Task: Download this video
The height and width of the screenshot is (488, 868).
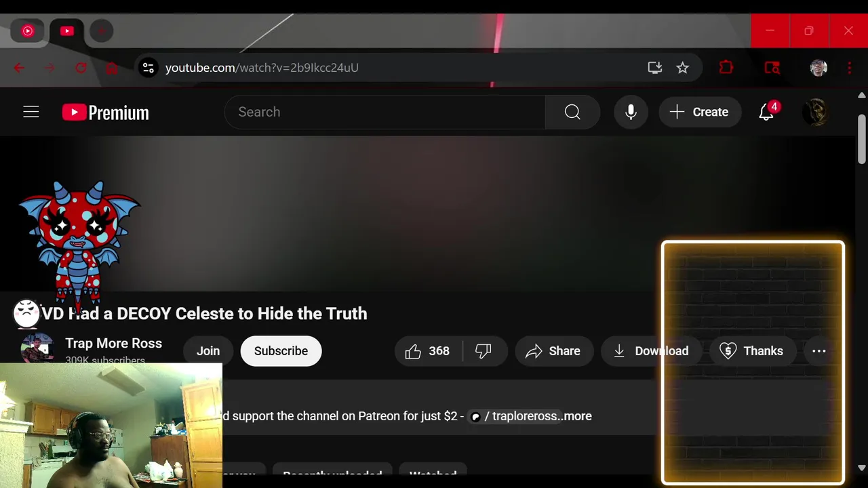Action: coord(651,351)
